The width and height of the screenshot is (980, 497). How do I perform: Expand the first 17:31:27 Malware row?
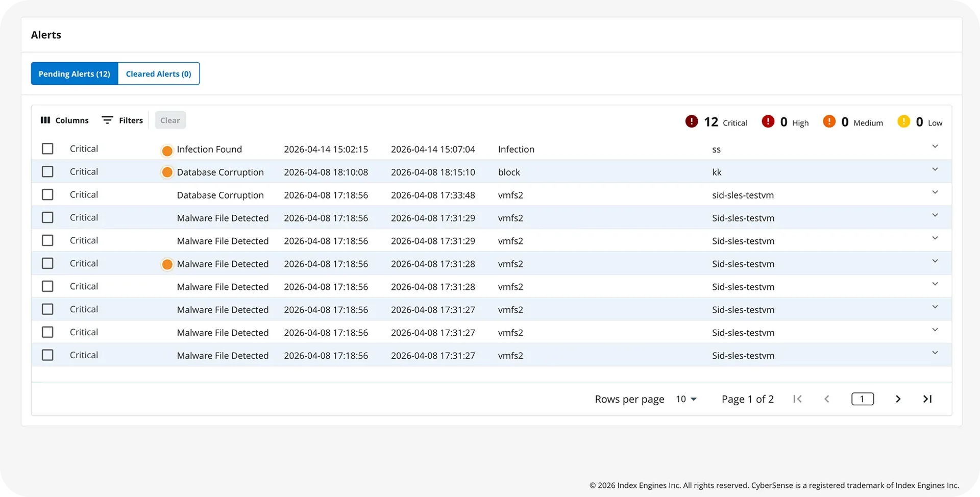935,307
